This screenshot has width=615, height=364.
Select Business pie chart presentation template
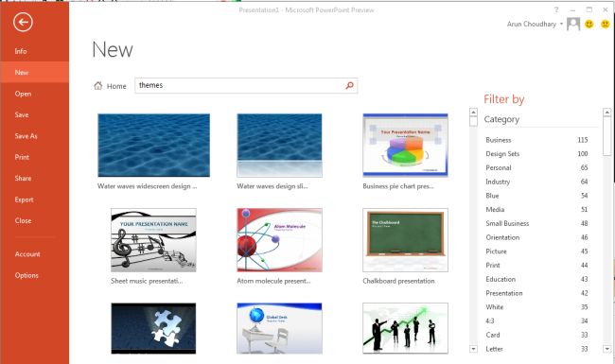pyautogui.click(x=405, y=146)
